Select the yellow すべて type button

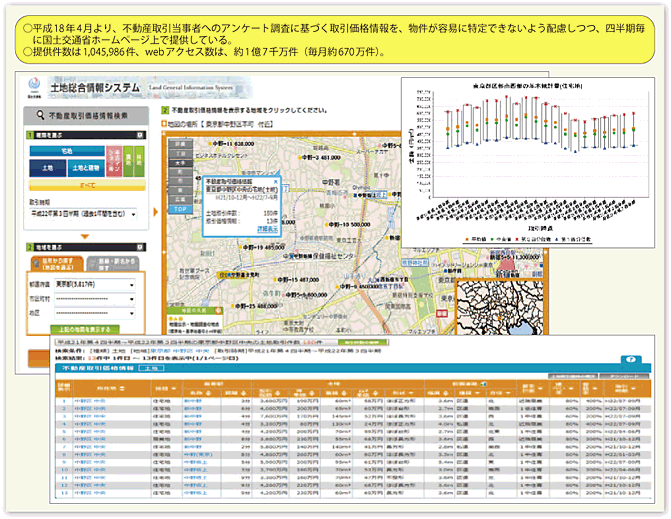[x=87, y=185]
